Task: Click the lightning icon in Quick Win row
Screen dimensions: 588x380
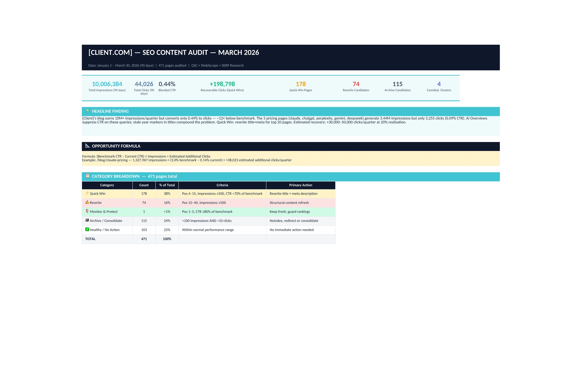Action: pyautogui.click(x=87, y=193)
